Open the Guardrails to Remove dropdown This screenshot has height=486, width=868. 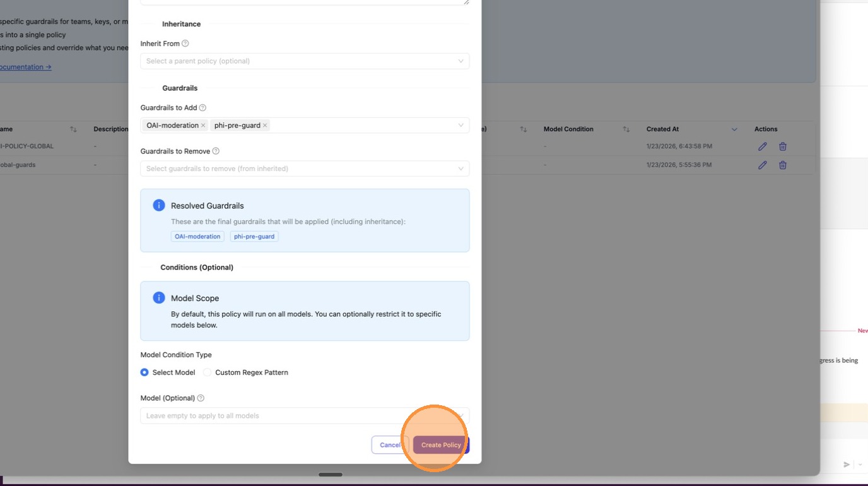tap(305, 169)
